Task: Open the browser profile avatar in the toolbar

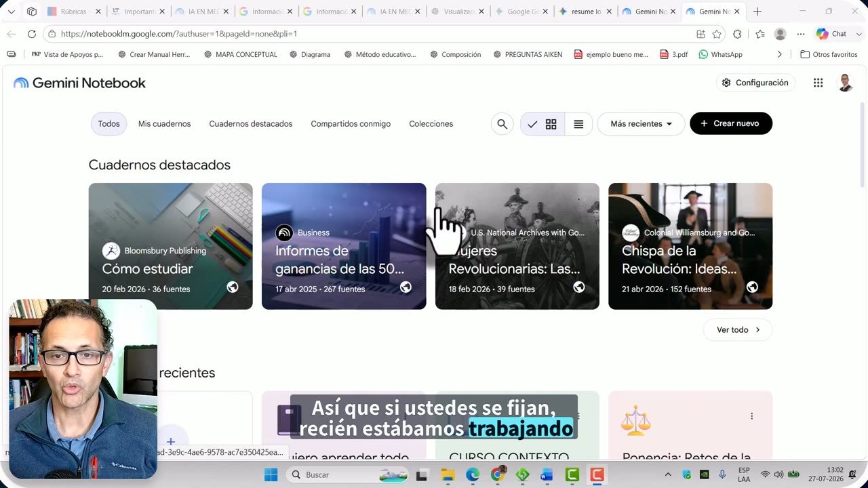Action: [x=781, y=34]
